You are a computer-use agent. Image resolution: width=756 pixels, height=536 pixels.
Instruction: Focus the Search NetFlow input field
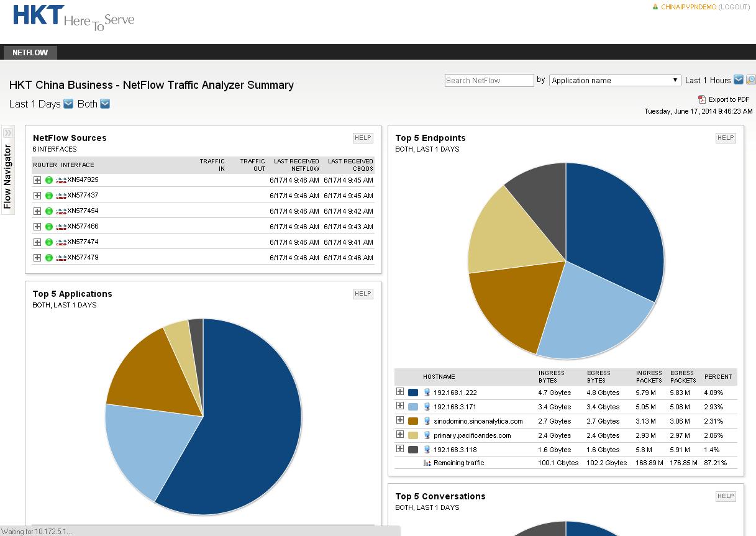490,80
